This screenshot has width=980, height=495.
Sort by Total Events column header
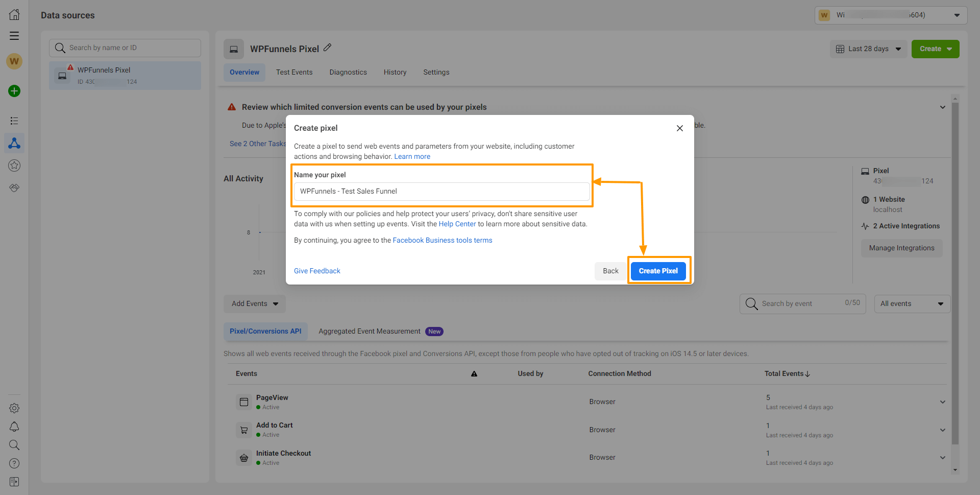787,374
